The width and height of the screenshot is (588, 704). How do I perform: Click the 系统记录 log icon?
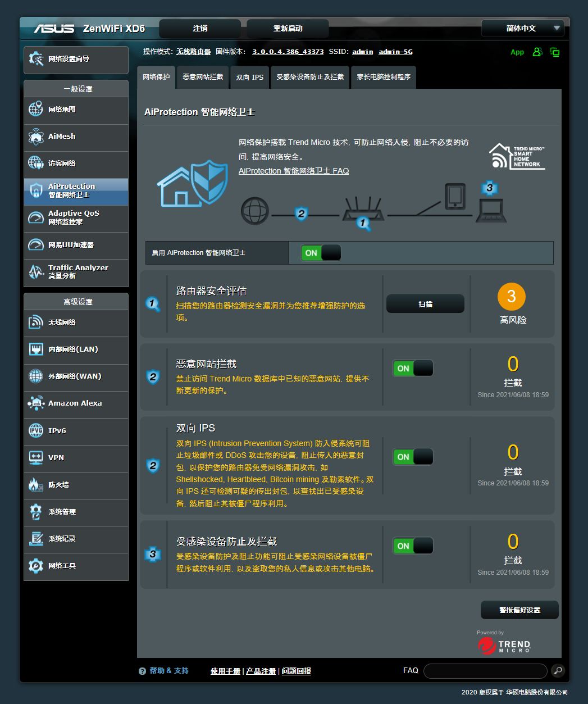(x=36, y=539)
